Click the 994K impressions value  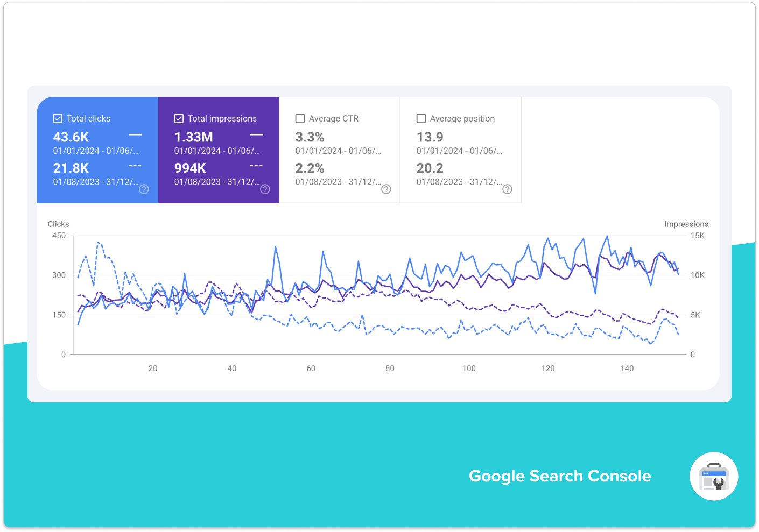[x=191, y=168]
